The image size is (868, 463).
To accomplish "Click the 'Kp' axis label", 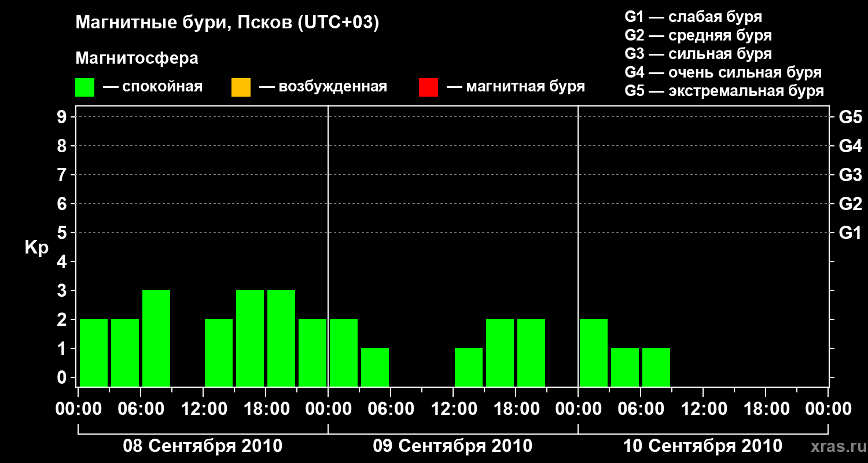I will [x=37, y=248].
